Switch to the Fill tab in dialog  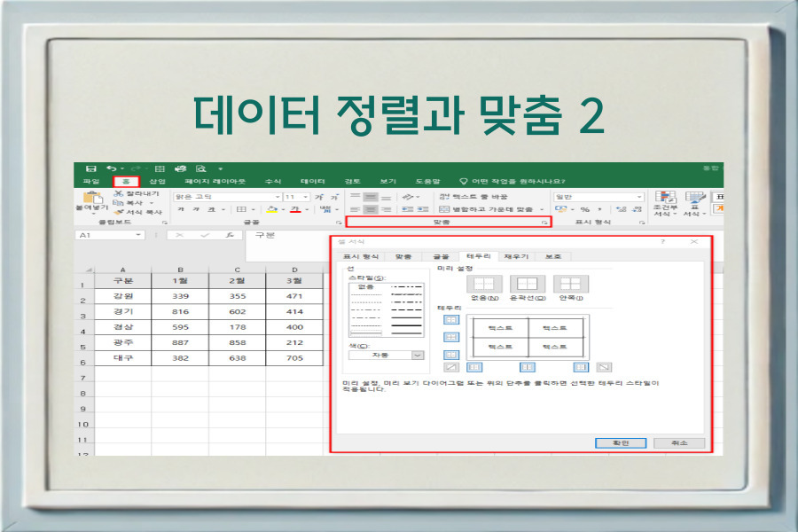(516, 256)
